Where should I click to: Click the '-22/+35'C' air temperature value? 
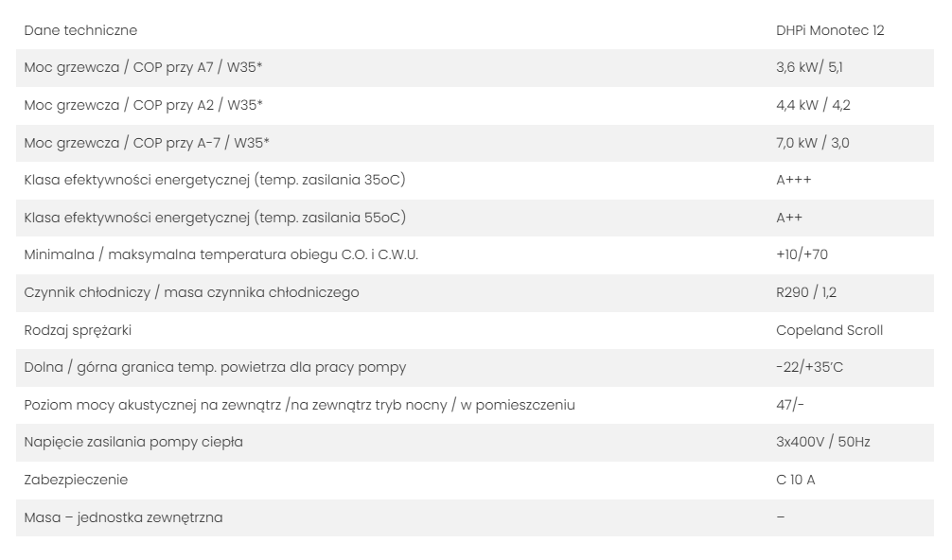[x=809, y=367]
